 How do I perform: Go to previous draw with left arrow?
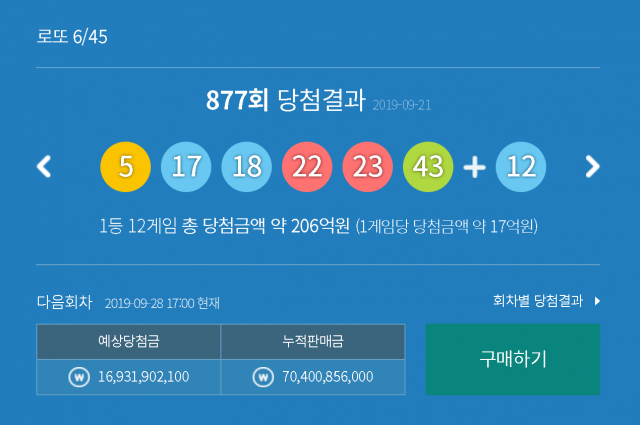(44, 167)
